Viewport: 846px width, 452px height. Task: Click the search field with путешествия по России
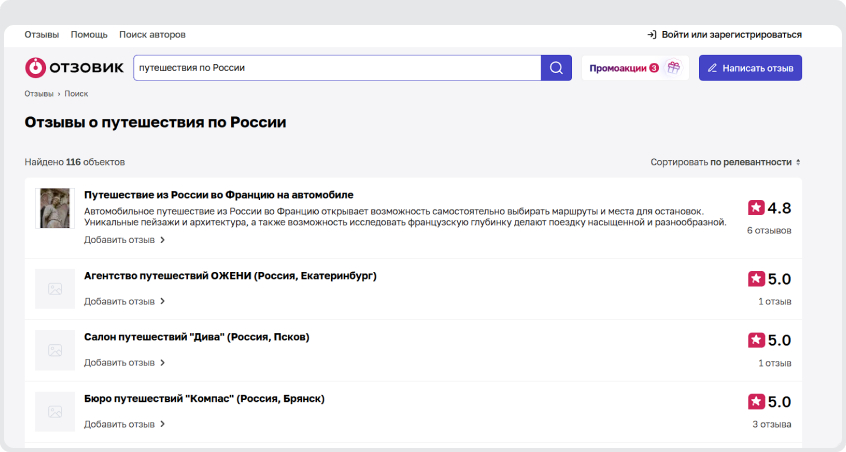(335, 68)
